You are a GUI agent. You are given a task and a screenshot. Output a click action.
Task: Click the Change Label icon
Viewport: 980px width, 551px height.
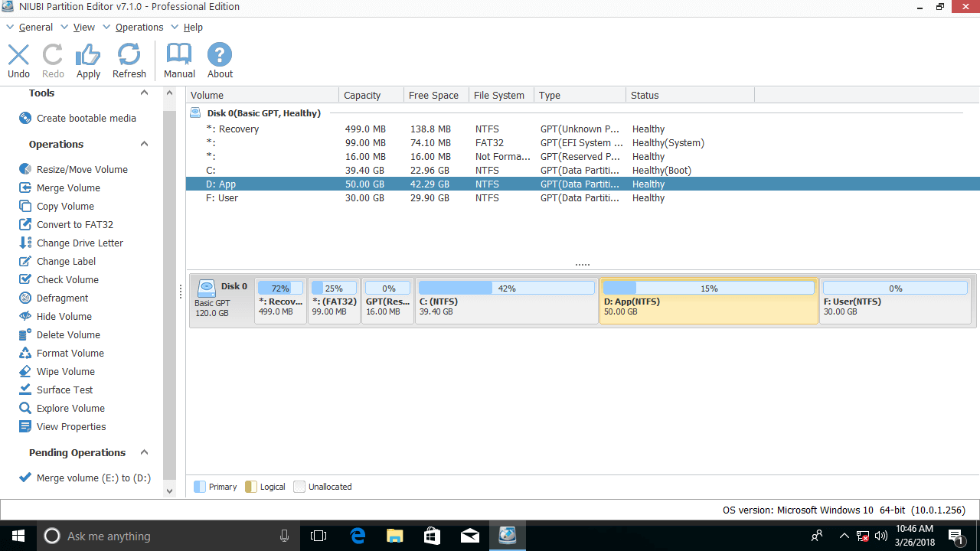pyautogui.click(x=25, y=261)
